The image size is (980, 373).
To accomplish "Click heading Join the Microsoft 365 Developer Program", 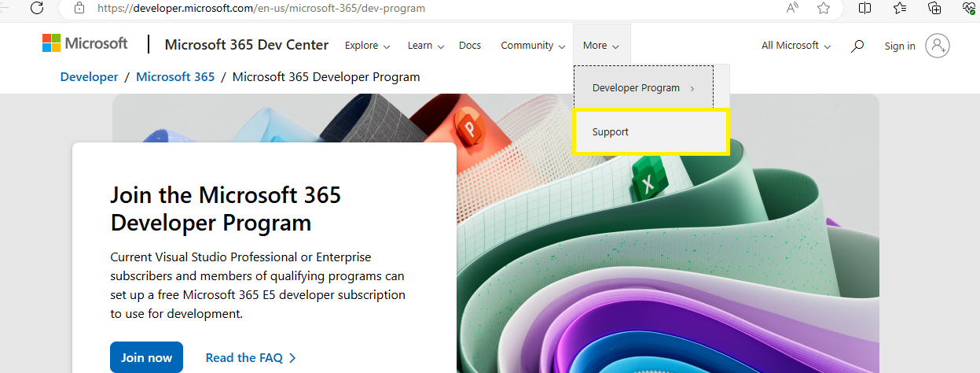I will coord(226,209).
